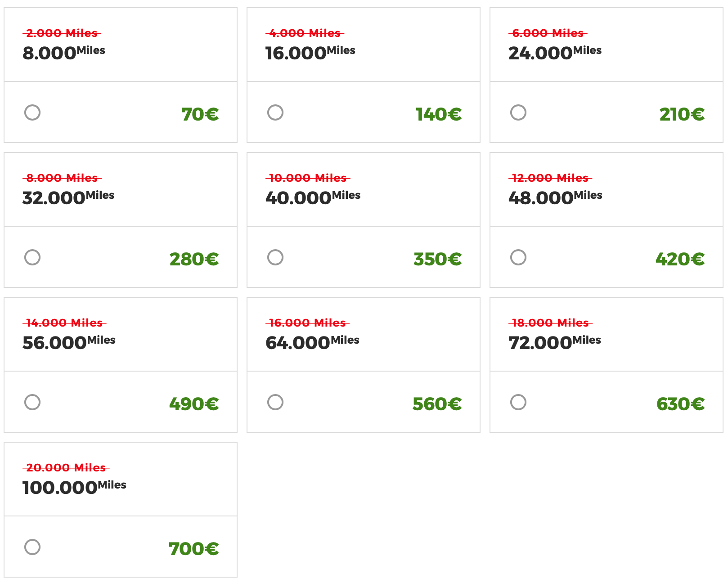This screenshot has height=583, width=728.
Task: Pick the 32.000 Miles radio button
Action: pyautogui.click(x=32, y=257)
